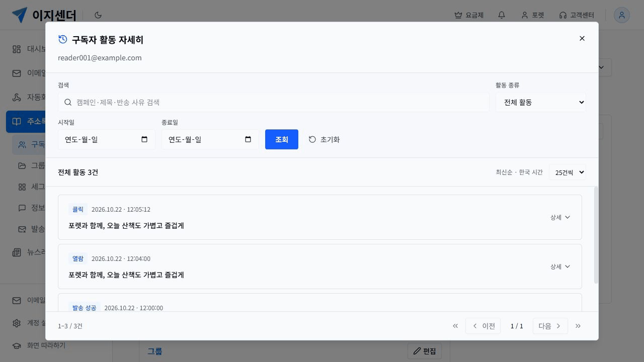Focus the 캠페인·제목·반송 사유 검색 field
Screen dimensions: 644x362
click(x=274, y=102)
